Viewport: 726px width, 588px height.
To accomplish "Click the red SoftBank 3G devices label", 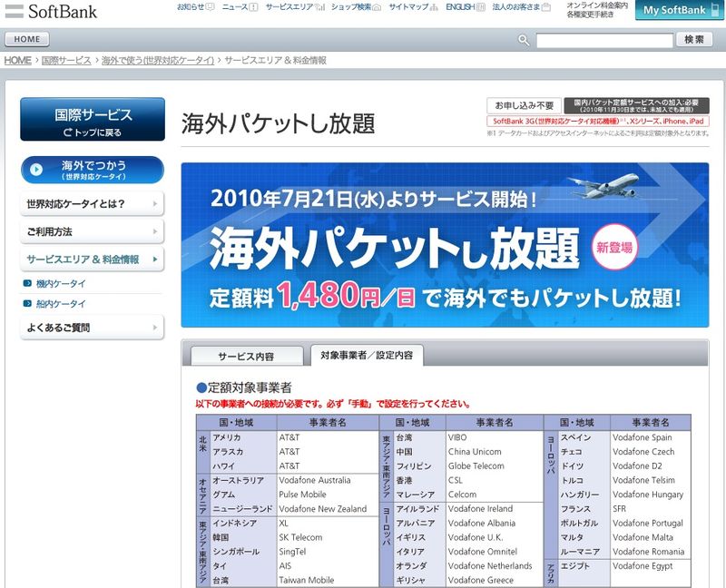I will (x=598, y=121).
